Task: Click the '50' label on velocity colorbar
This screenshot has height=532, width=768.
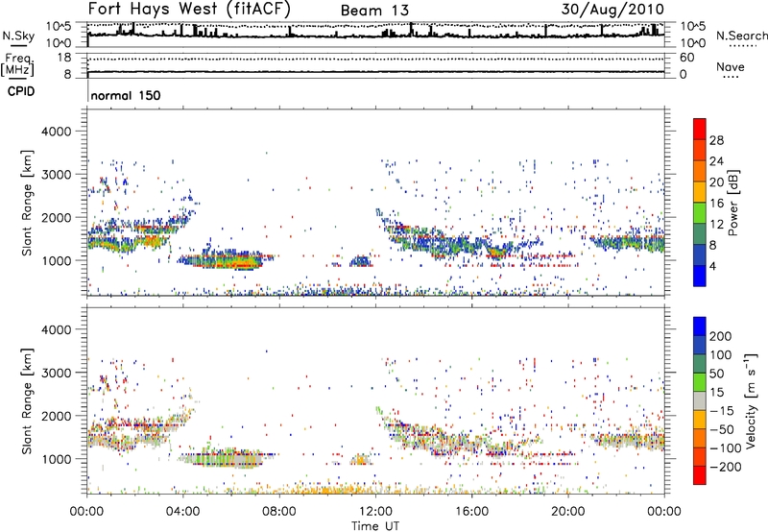Action: click(717, 374)
